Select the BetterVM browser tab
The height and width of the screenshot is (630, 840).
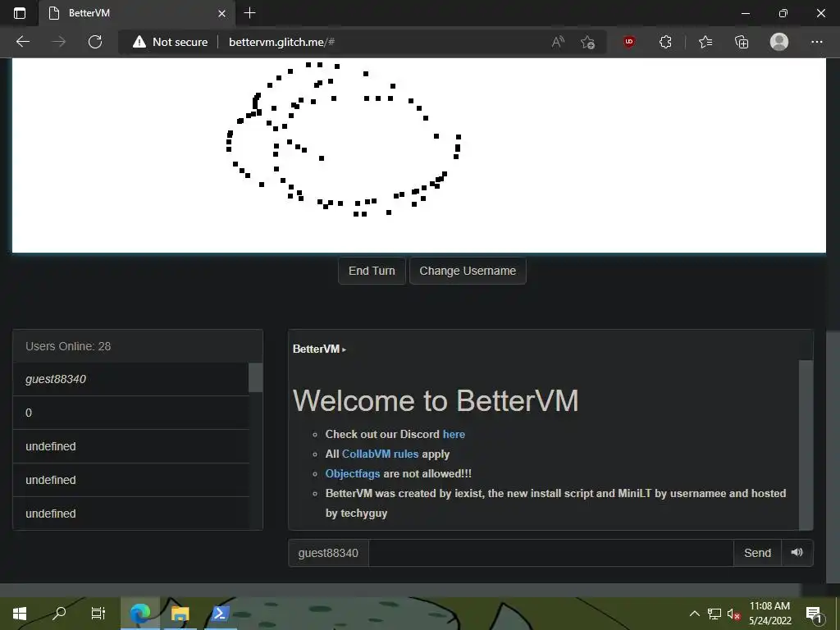pos(137,13)
